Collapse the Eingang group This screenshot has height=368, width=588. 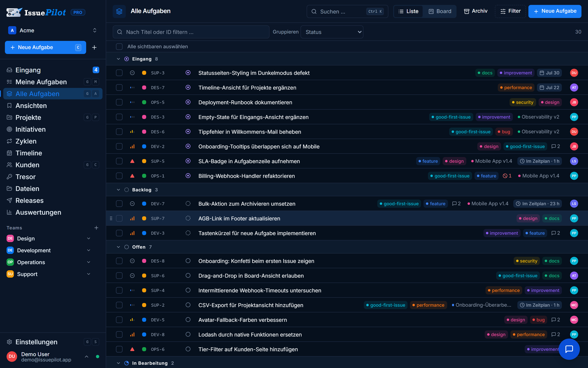point(118,59)
